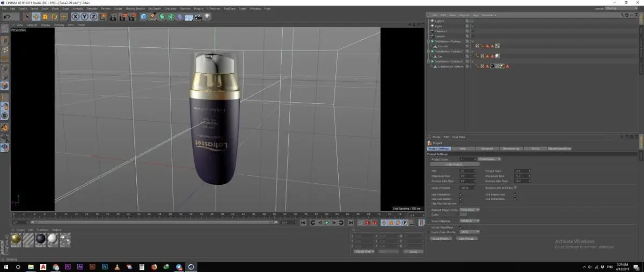Image resolution: width=644 pixels, height=272 pixels.
Task: Toggle enable checkmark for Subdivision Surface.1
Action: (472, 51)
